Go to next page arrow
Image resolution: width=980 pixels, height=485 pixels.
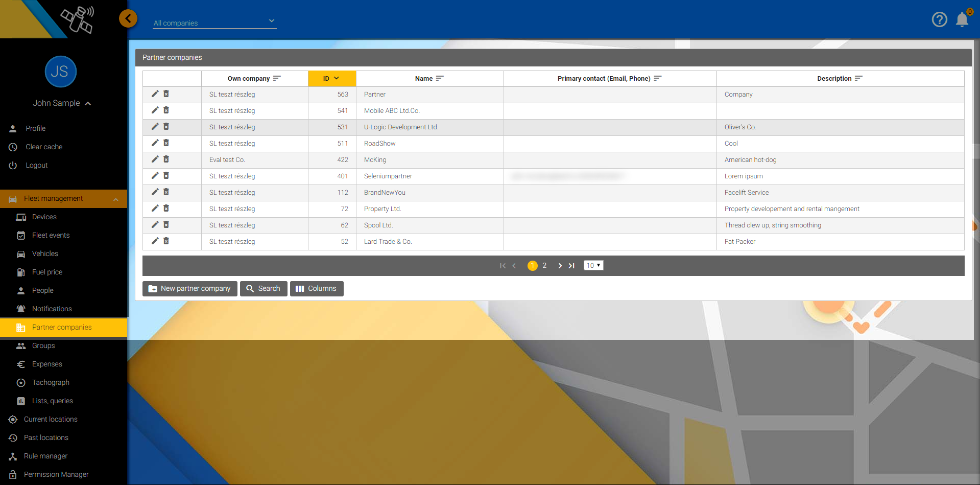tap(560, 266)
